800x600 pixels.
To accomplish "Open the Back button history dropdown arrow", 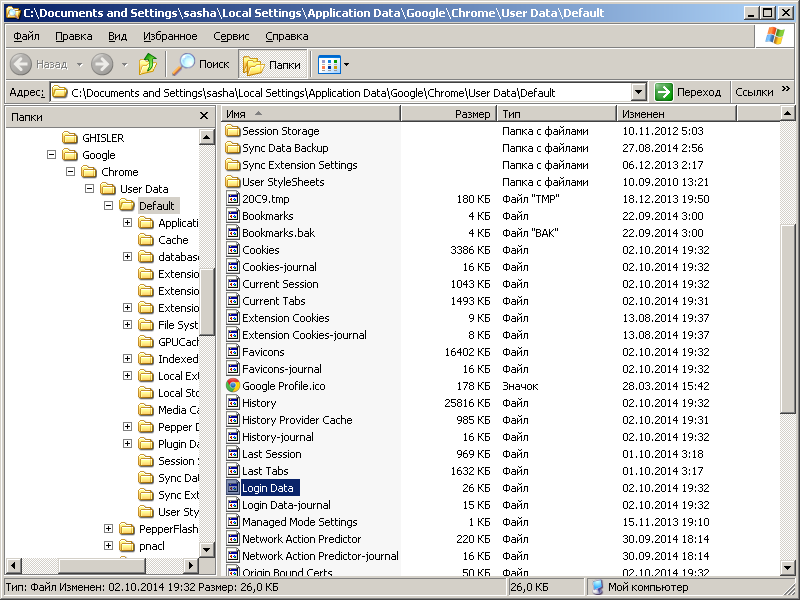I will (x=80, y=65).
